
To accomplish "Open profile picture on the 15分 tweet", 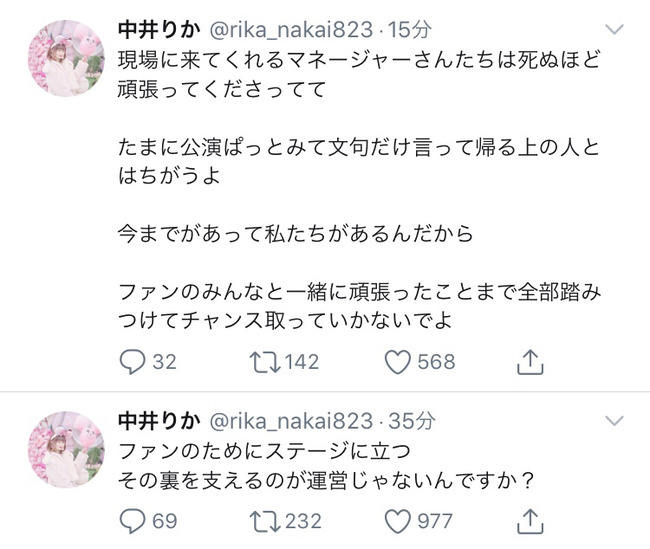I will pos(64,62).
